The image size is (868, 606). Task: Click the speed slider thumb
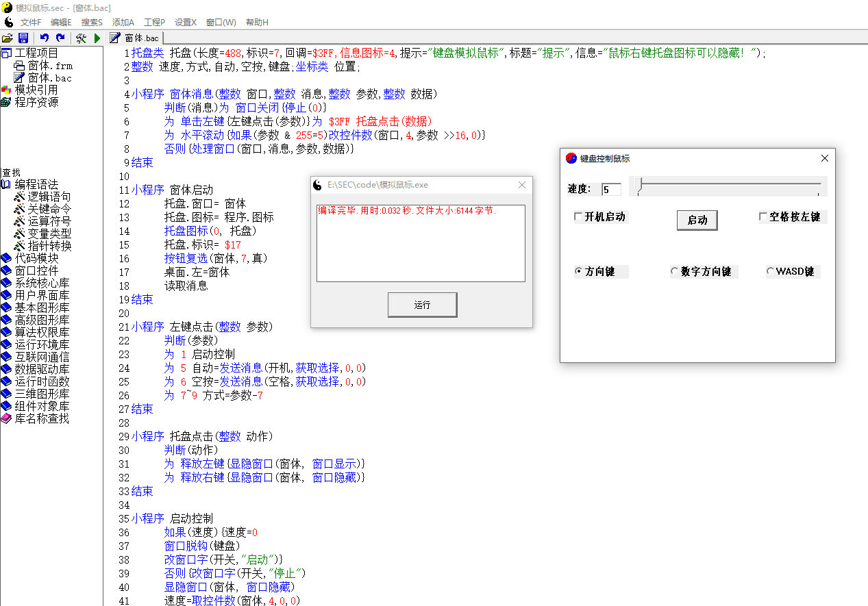click(x=639, y=186)
